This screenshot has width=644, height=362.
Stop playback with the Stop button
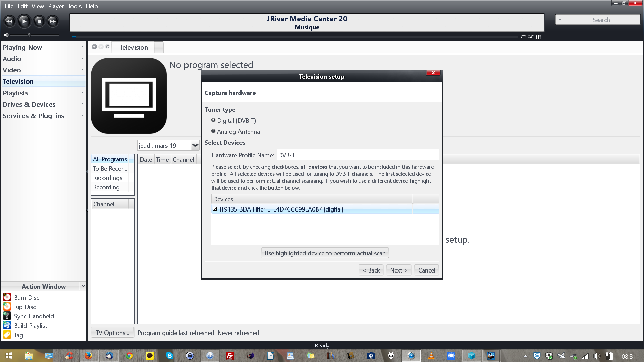(x=39, y=21)
